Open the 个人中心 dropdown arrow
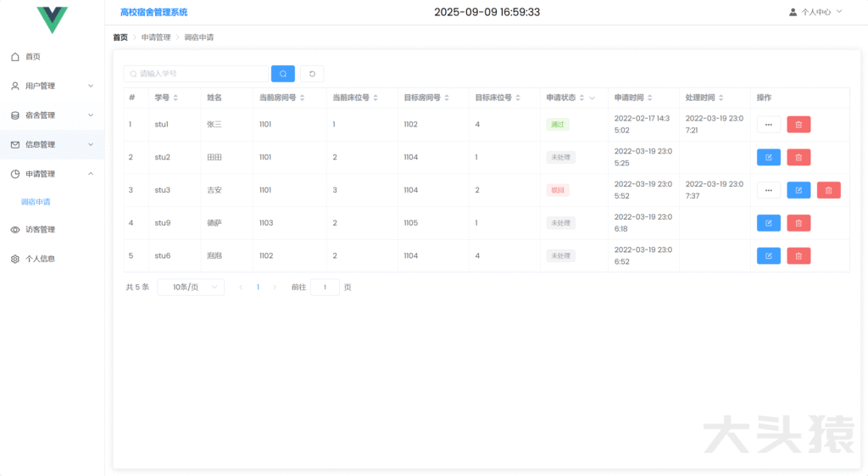This screenshot has height=476, width=868. 839,12
